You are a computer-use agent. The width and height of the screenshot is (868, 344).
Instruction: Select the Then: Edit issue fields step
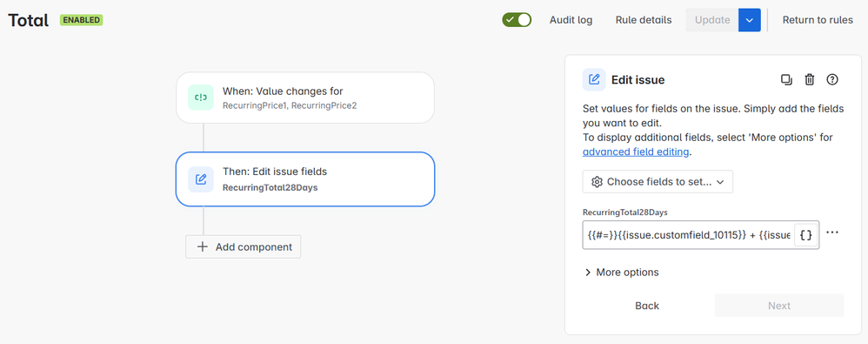tap(305, 179)
